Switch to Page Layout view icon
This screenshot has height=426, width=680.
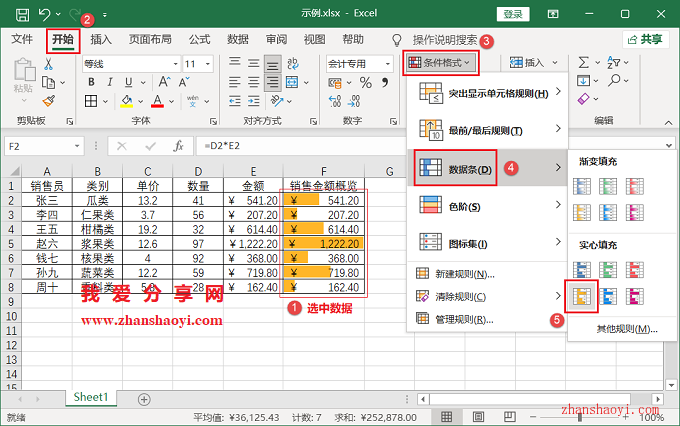click(478, 417)
